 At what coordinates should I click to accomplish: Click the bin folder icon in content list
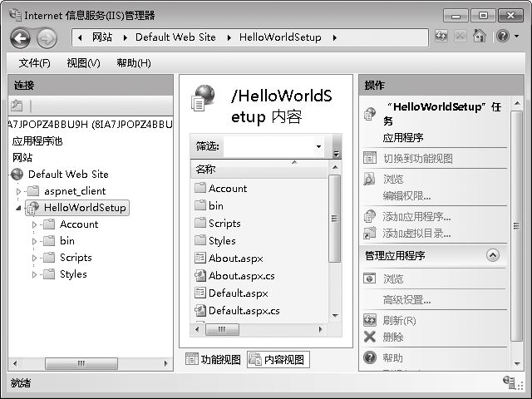tap(200, 205)
